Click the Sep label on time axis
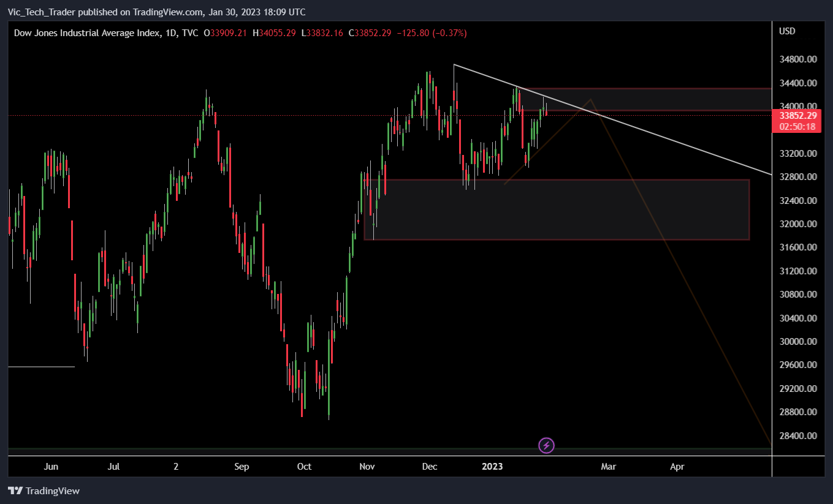Screen dimensions: 833x504 (242, 467)
